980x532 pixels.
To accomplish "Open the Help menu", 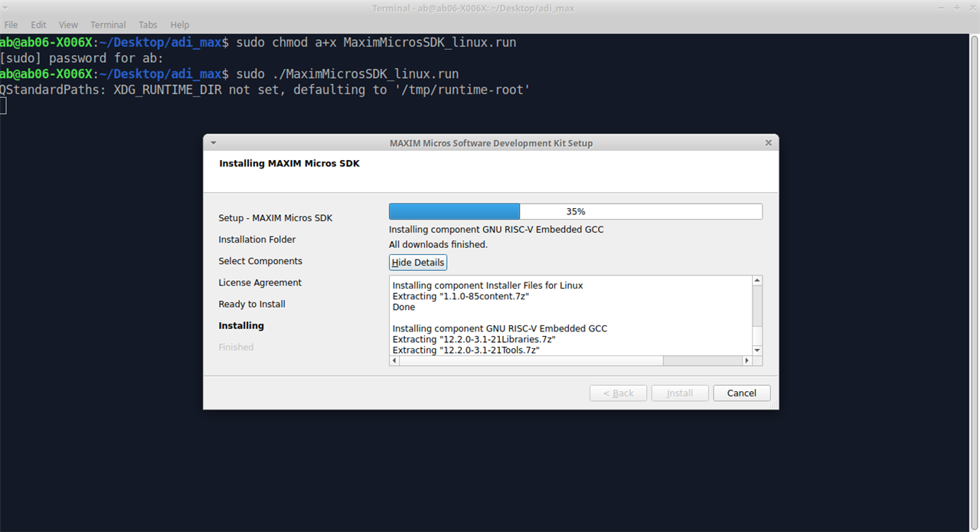I will 180,24.
